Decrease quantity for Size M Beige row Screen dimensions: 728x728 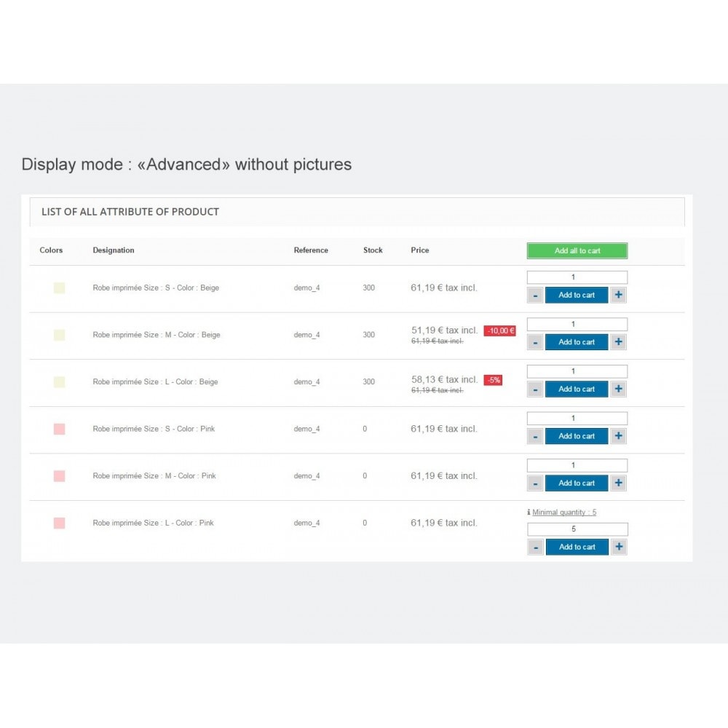[x=535, y=342]
